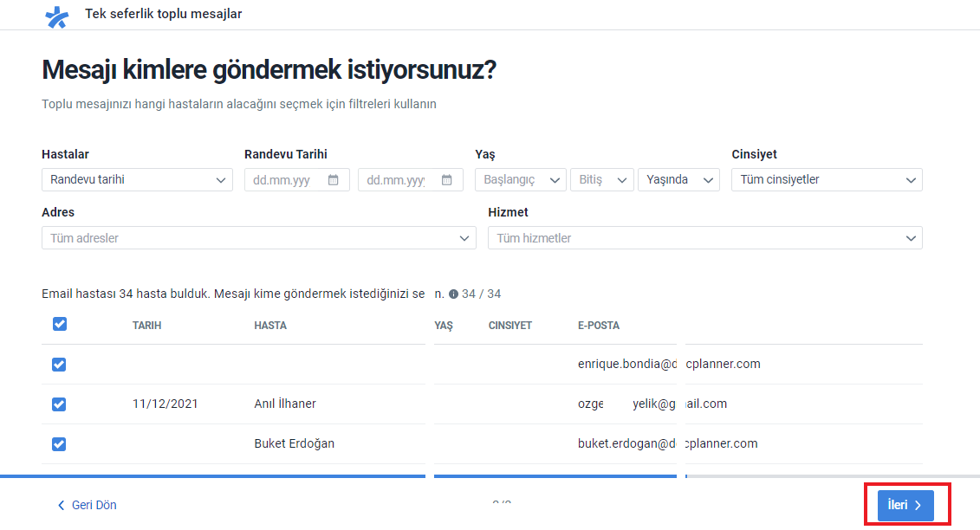This screenshot has width=980, height=530.
Task: Click the patient name Anıl İlhaner
Action: point(285,404)
